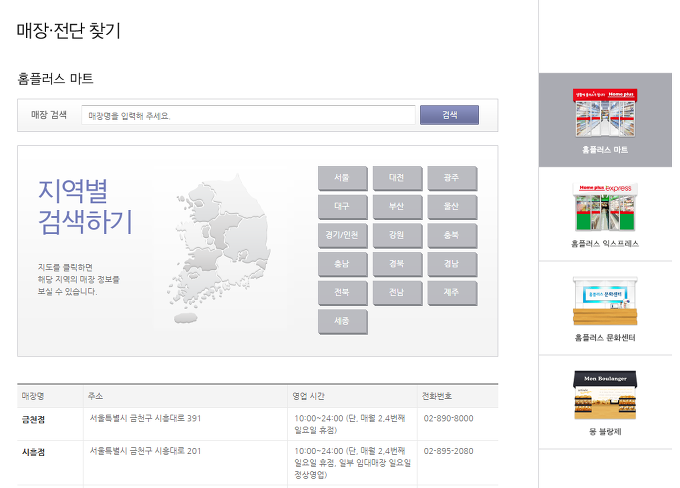Pick the 강원 region button

(x=397, y=235)
